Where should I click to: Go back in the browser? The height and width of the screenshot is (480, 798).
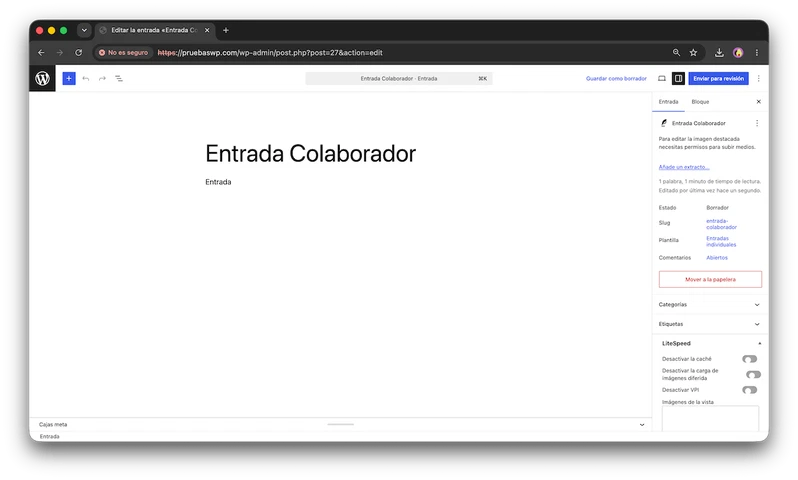[x=41, y=52]
